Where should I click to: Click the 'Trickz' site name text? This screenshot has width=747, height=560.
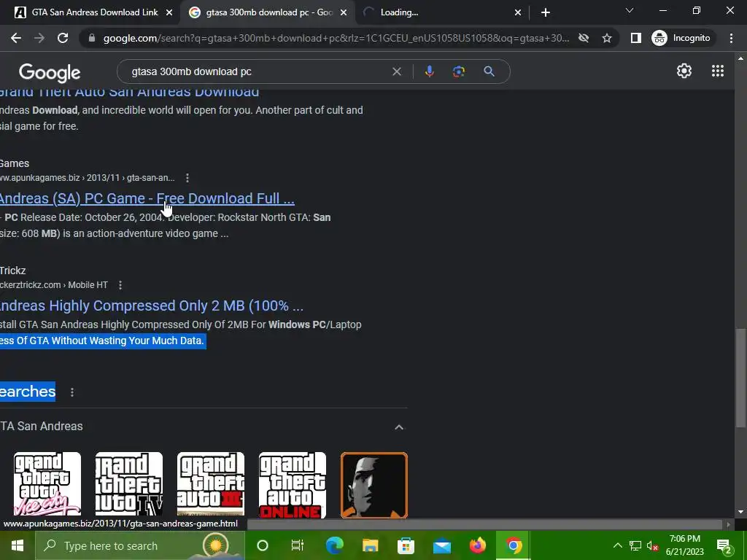(13, 271)
